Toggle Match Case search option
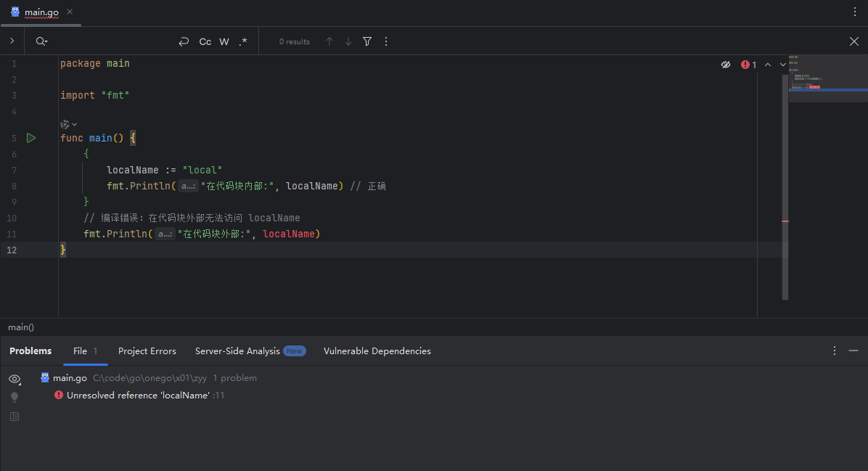The width and height of the screenshot is (868, 471). [205, 41]
